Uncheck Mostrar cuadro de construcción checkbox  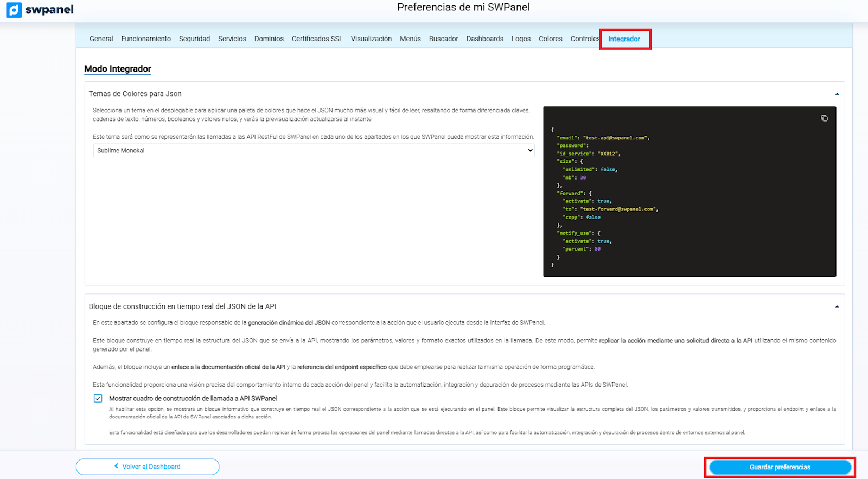click(x=98, y=398)
